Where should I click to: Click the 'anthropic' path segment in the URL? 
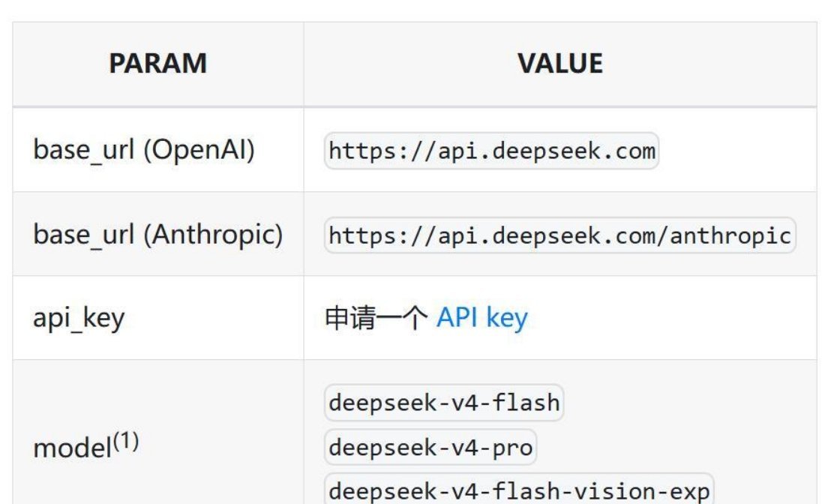pos(730,236)
